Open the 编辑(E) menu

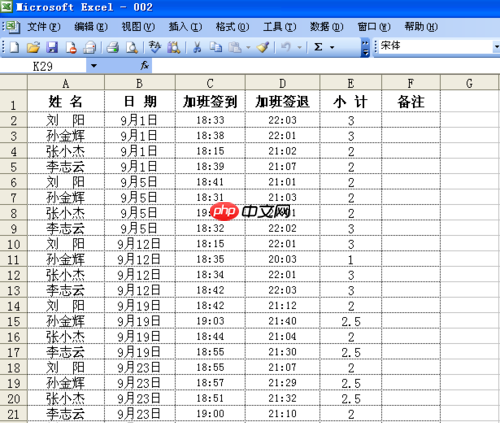[91, 27]
